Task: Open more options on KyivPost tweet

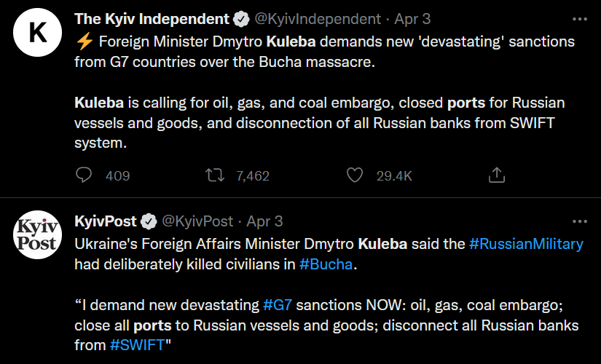Action: tap(580, 221)
